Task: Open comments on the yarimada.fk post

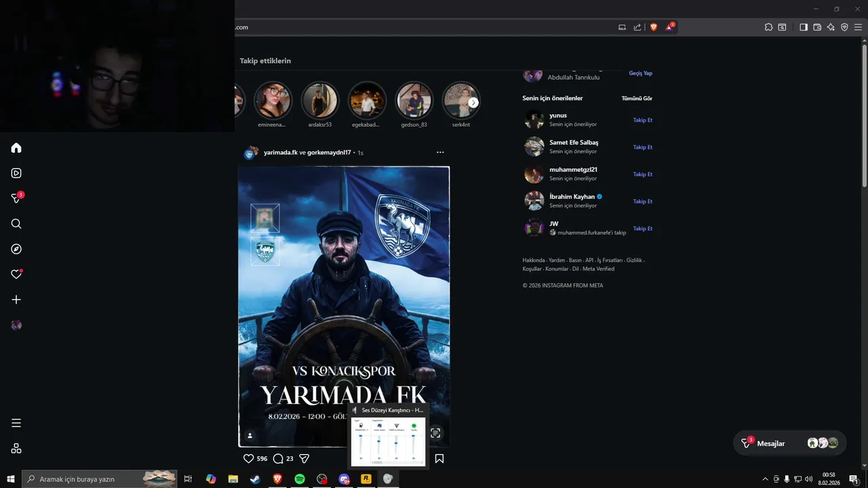Action: (278, 459)
